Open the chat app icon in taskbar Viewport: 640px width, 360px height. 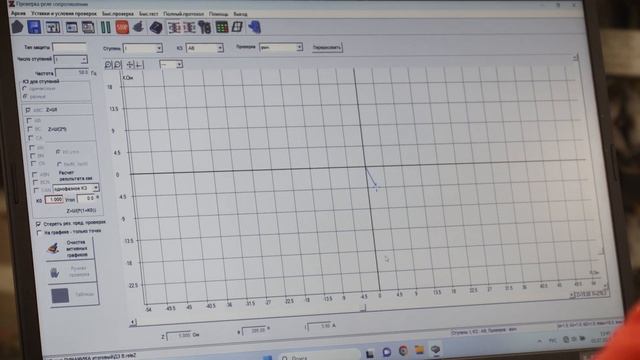tap(387, 351)
